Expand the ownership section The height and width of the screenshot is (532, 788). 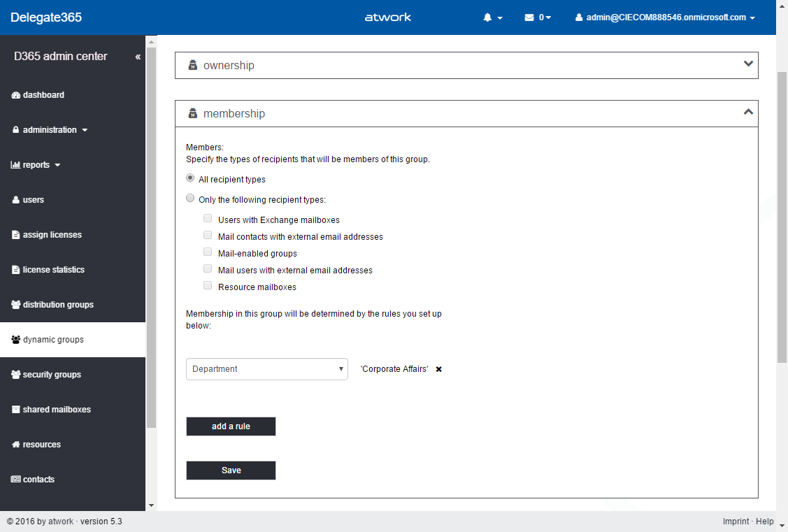pos(748,64)
